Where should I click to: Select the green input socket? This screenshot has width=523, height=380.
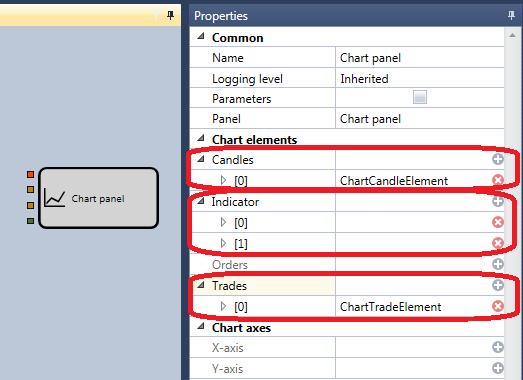30,221
